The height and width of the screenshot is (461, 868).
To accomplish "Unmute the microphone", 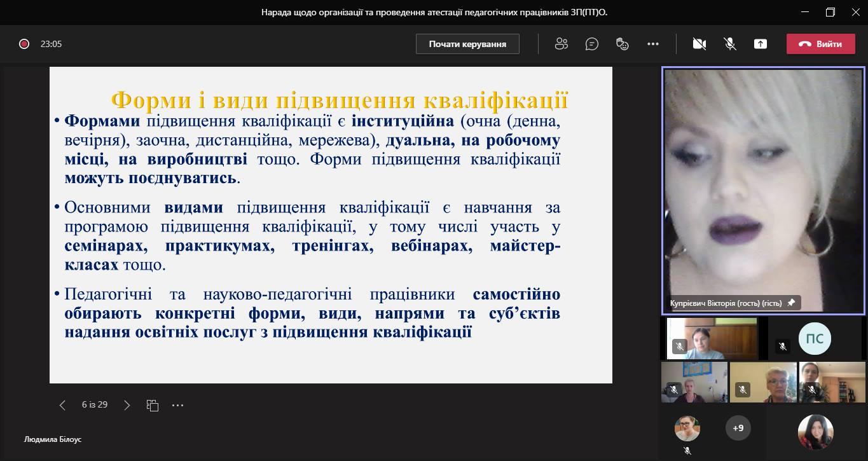I will click(x=730, y=44).
